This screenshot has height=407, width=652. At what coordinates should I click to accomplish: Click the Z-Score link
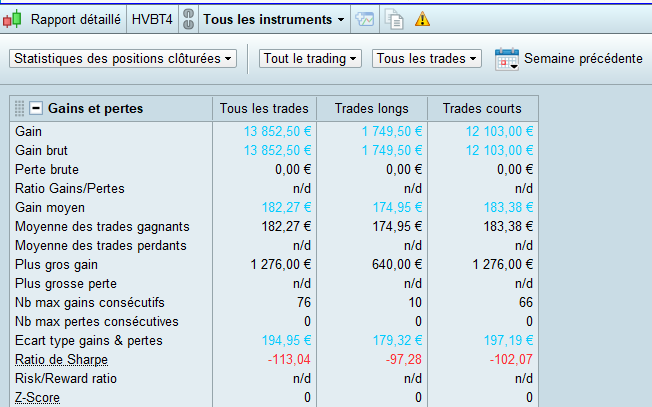(37, 398)
